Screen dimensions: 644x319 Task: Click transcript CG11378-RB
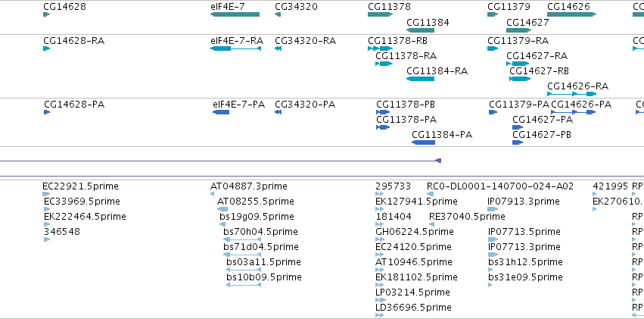tap(397, 41)
